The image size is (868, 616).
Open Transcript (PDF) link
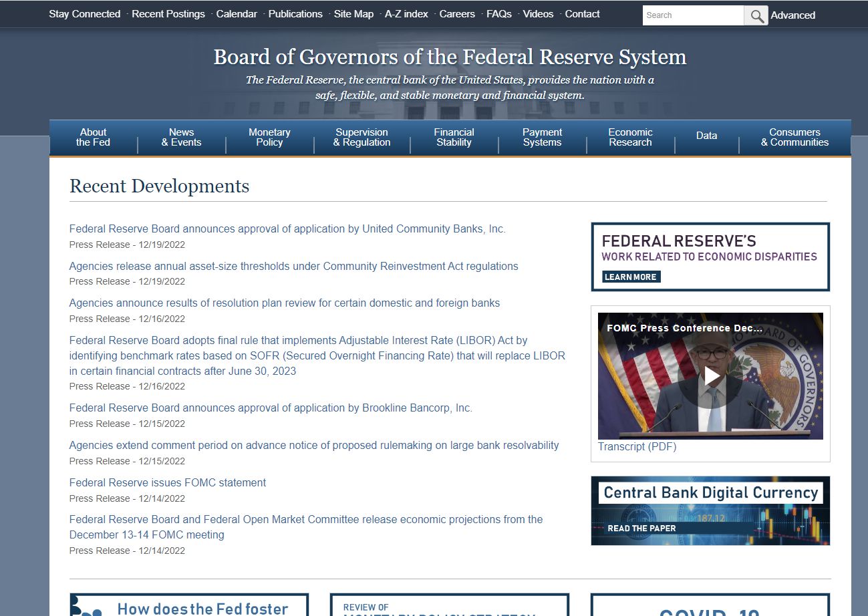(x=637, y=447)
